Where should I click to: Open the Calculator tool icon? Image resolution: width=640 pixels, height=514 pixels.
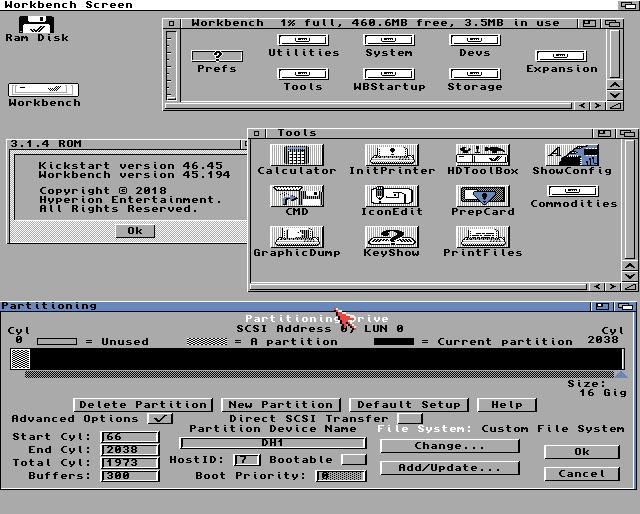click(x=296, y=155)
